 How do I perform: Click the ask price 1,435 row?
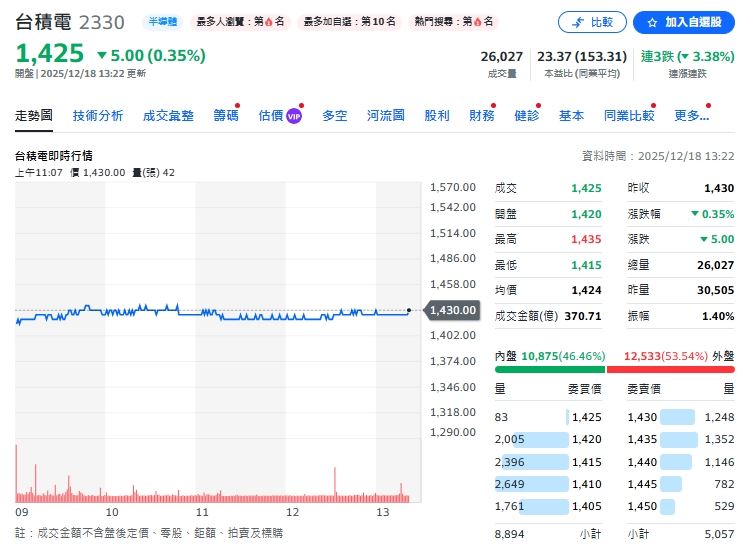[681, 439]
